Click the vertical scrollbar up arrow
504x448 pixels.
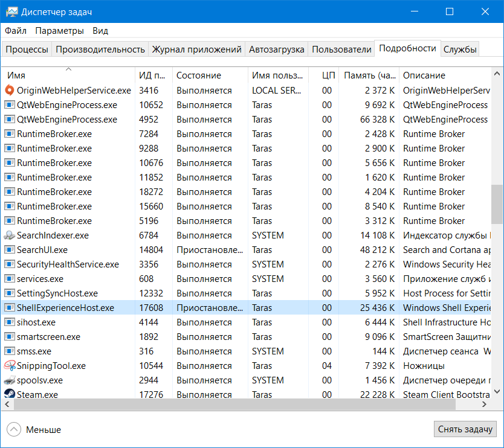(x=497, y=74)
